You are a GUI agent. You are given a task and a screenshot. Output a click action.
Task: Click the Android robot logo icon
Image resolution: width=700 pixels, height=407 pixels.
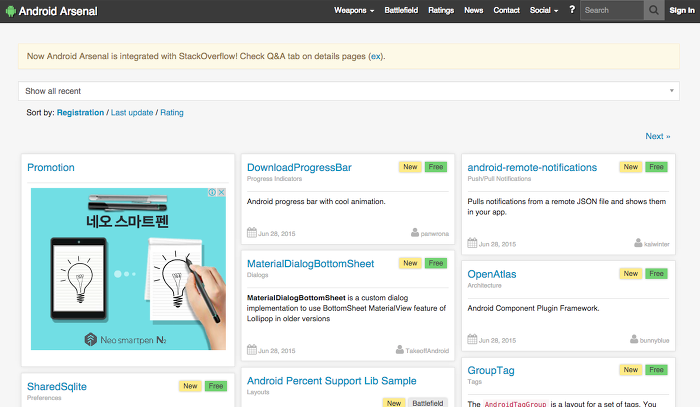point(10,11)
